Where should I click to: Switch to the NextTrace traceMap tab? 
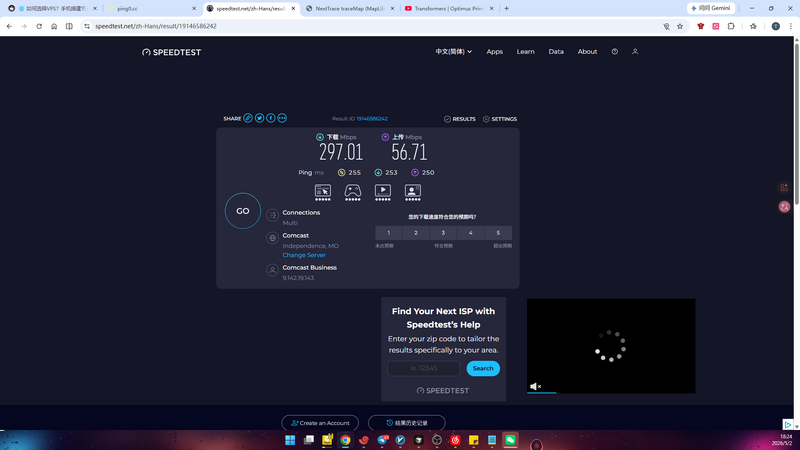tap(351, 9)
